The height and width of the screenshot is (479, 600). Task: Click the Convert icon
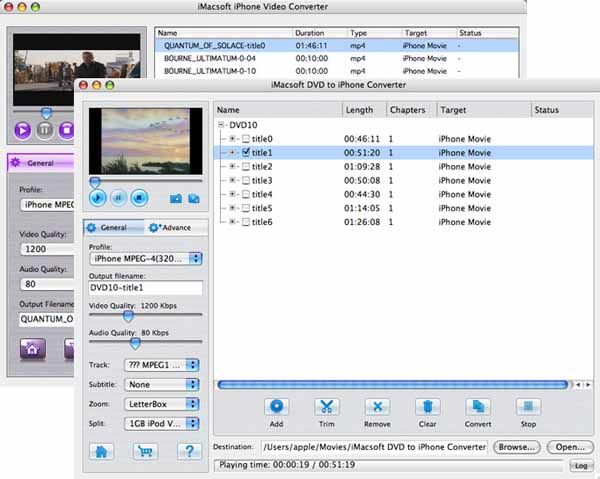coord(478,407)
